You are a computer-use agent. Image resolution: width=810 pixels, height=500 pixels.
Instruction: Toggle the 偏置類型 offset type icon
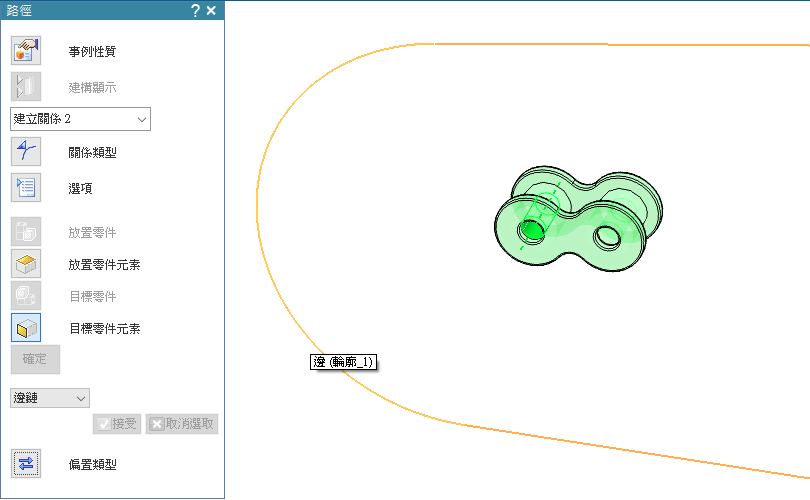pos(26,463)
